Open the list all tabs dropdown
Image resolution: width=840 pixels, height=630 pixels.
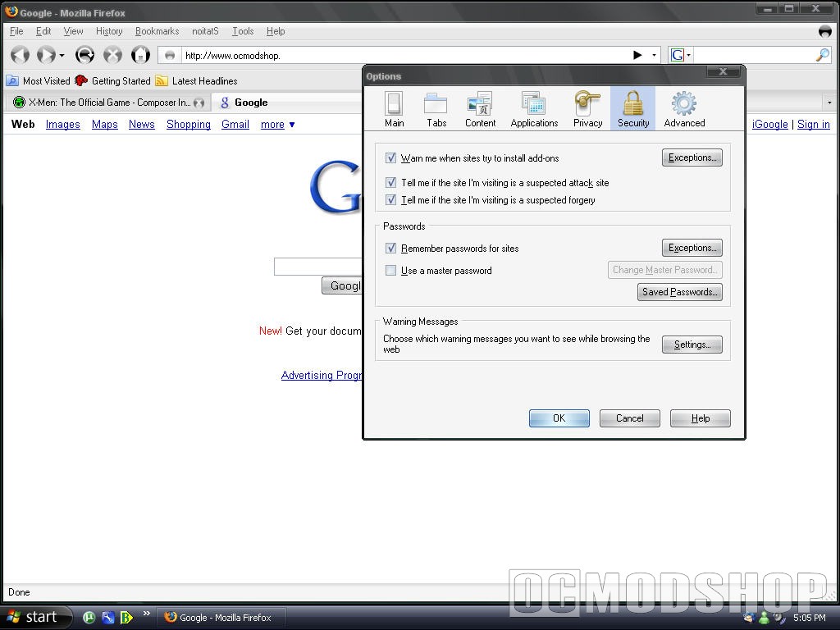click(x=829, y=102)
